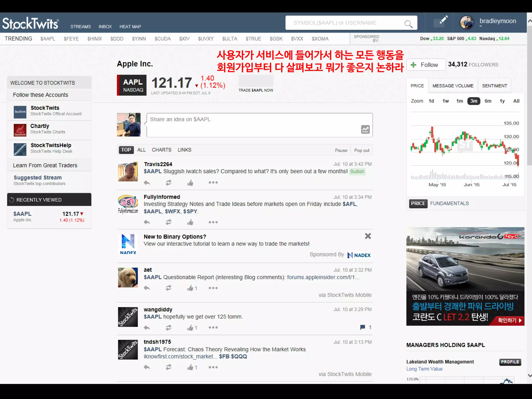The width and height of the screenshot is (532, 399).
Task: Select the TOP stream filter
Action: point(126,150)
